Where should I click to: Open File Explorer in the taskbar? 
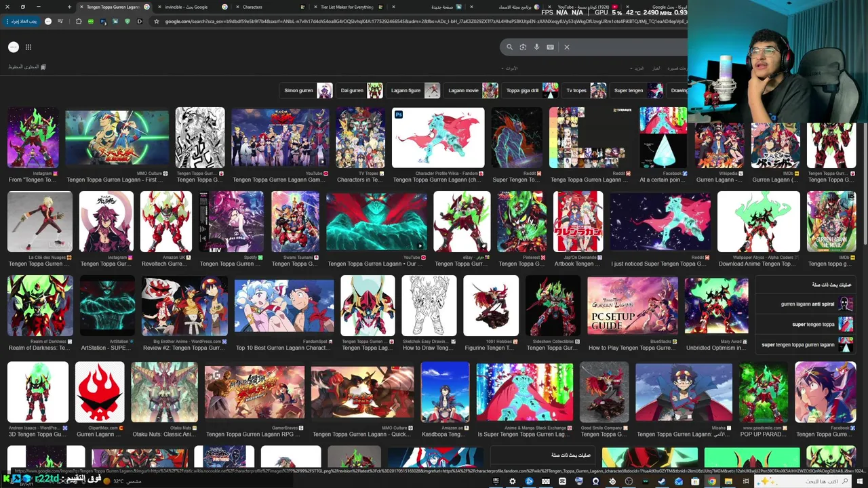[728, 481]
